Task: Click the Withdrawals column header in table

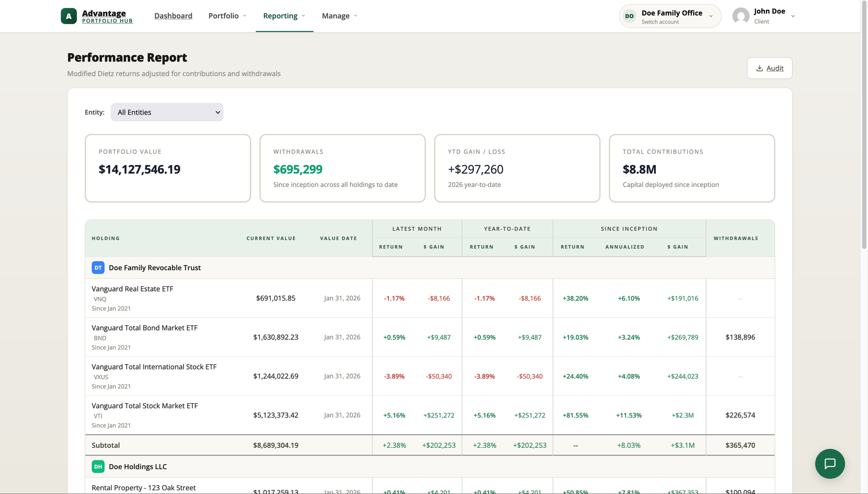Action: (736, 238)
